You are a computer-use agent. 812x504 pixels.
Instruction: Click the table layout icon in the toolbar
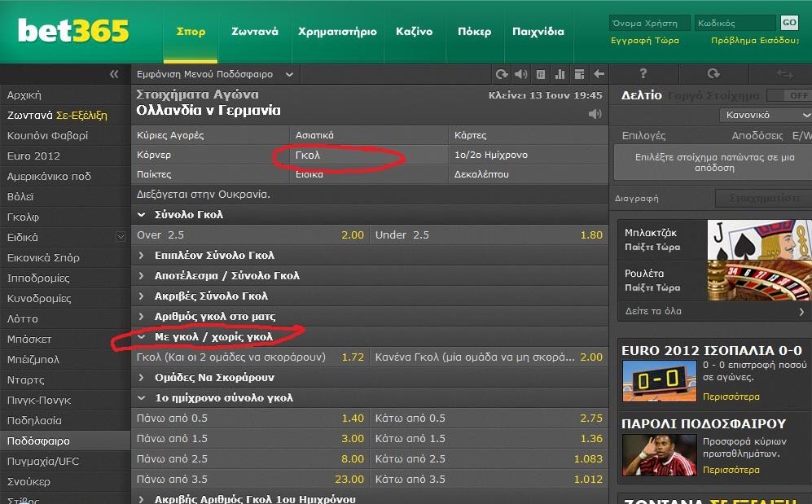pos(580,75)
